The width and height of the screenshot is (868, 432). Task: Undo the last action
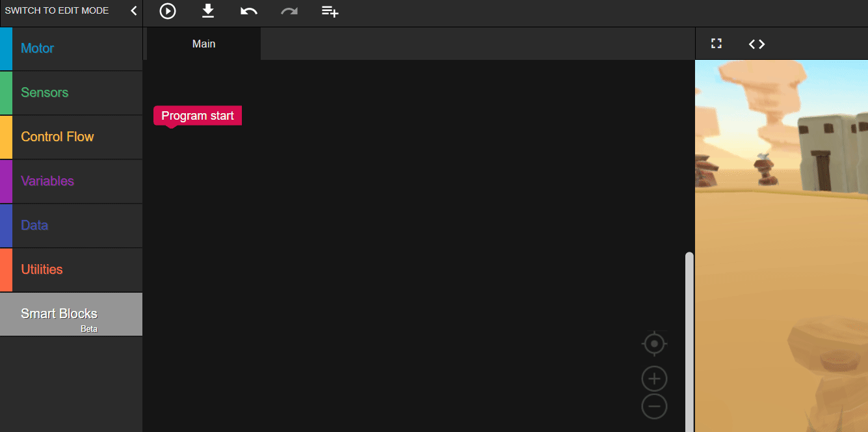(x=248, y=11)
